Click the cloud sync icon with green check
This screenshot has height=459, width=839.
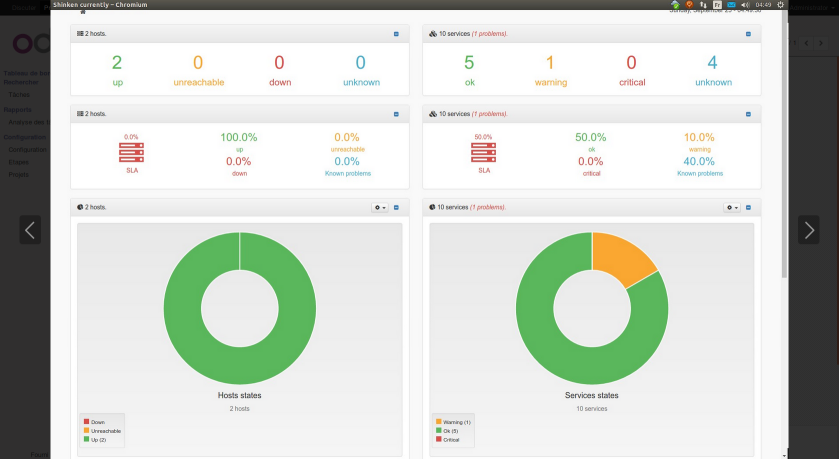click(x=675, y=5)
